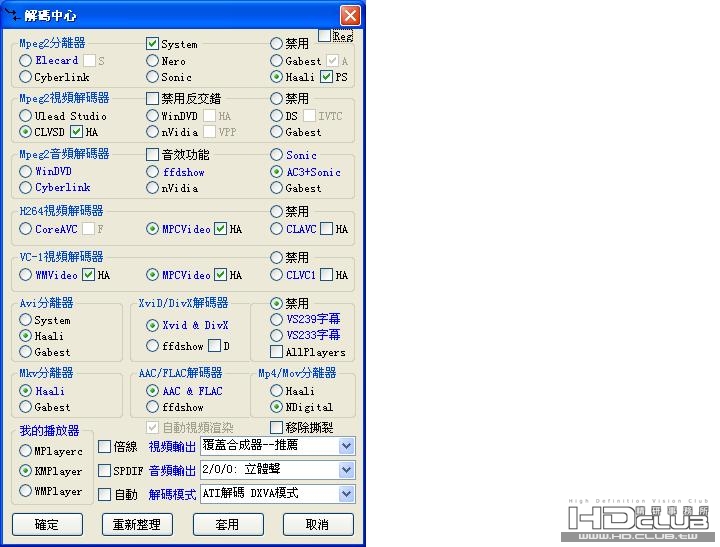Select ffdshow radio in Mpeg2音頻解碼器
This screenshot has height=547, width=720.
[x=152, y=172]
